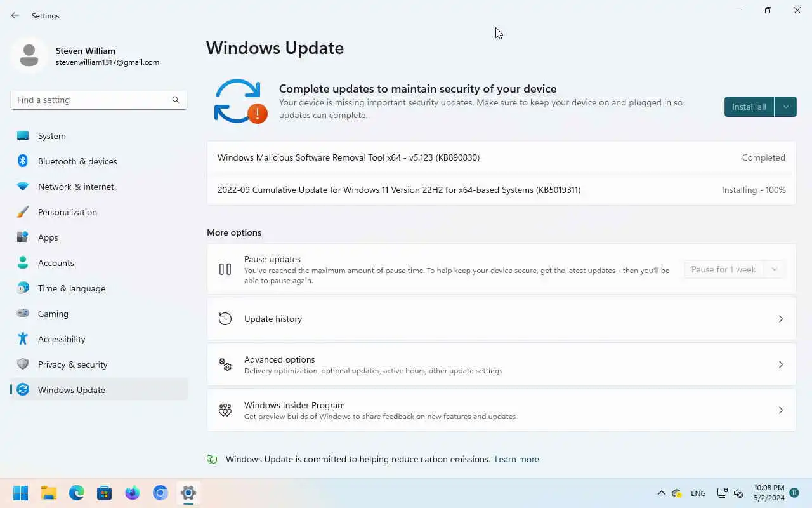
Task: Click the Gaming controller icon
Action: click(23, 314)
